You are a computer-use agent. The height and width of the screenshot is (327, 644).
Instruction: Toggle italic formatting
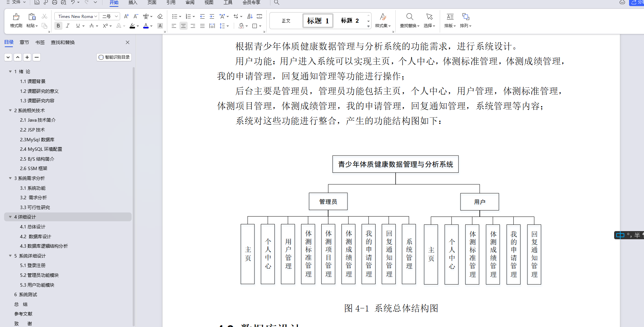pos(68,25)
